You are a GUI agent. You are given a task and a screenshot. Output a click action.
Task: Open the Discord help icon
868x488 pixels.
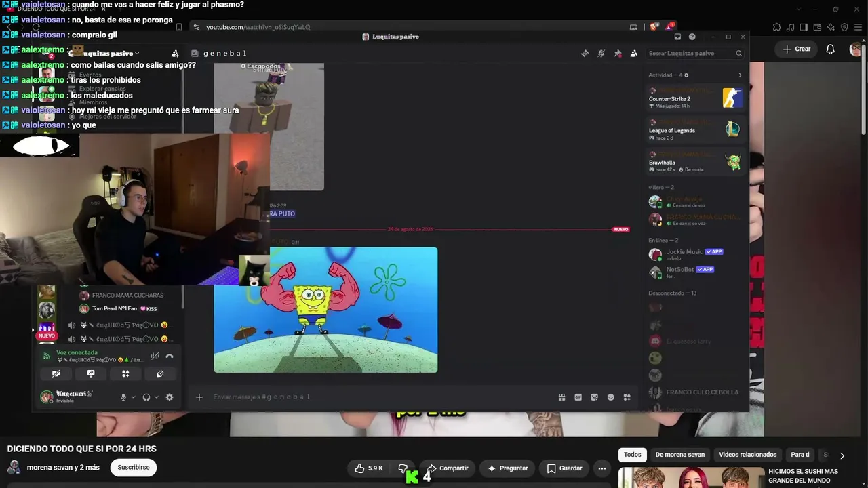[x=692, y=37]
